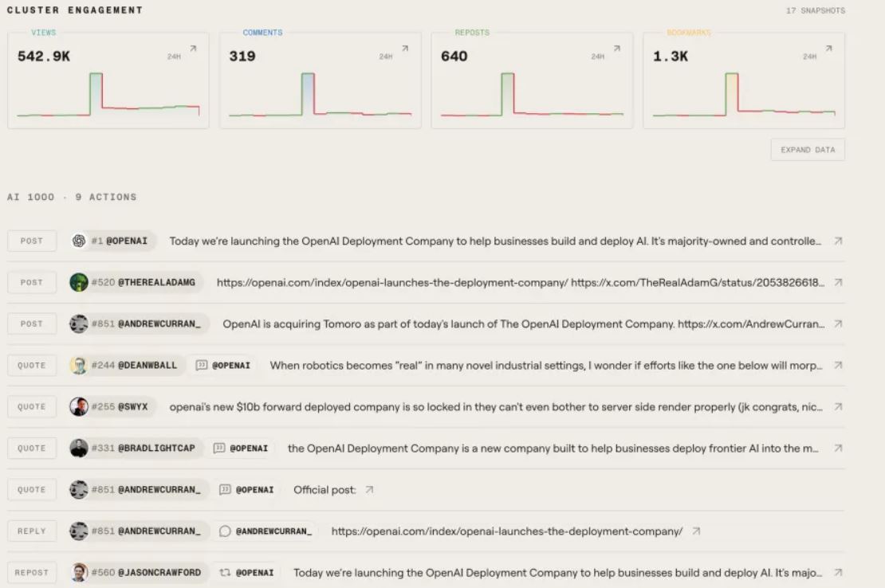Screen dimensions: 885x588
Task: Click the Views 542.9K sparkline chart
Action: tap(108, 95)
